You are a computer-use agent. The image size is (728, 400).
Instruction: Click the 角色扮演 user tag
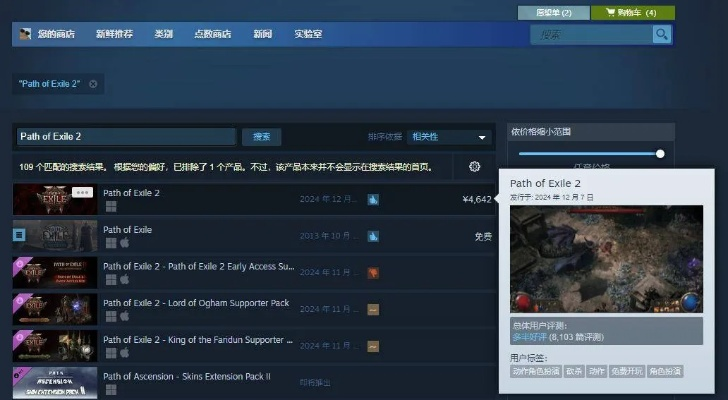[665, 371]
